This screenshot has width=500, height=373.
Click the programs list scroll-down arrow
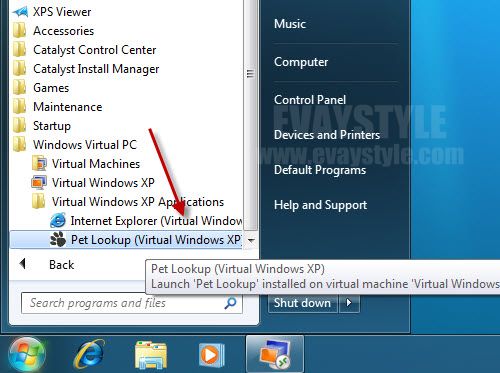coord(251,240)
